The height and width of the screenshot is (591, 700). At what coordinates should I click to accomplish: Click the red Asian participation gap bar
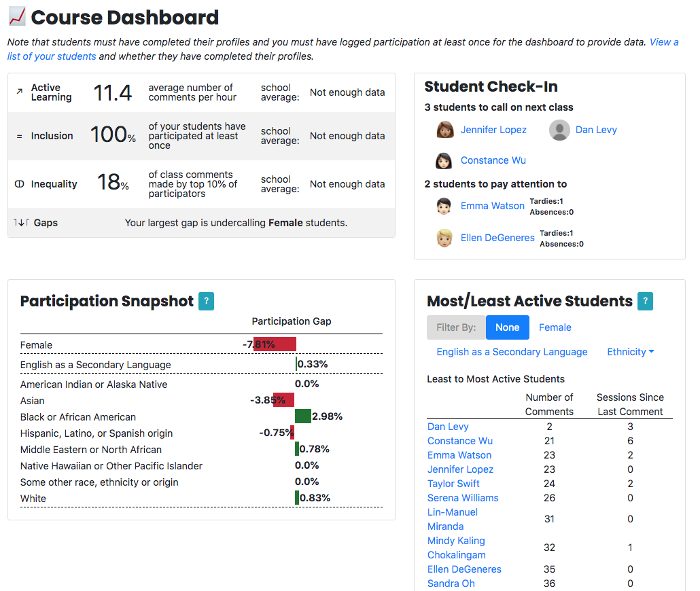click(283, 399)
